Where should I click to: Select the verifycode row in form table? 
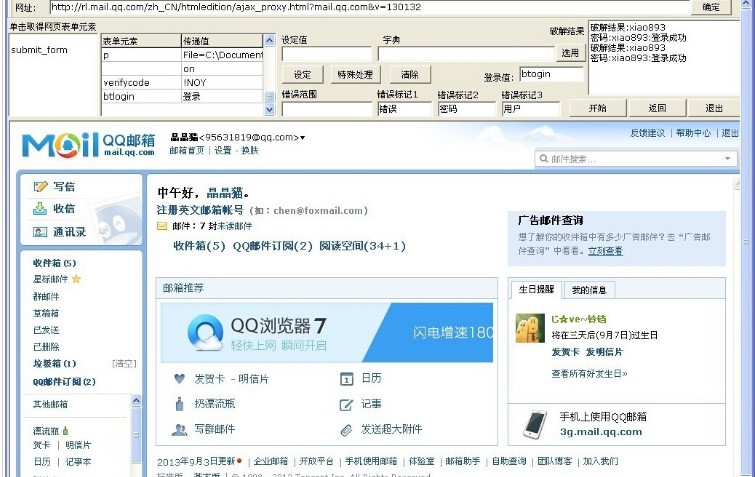tap(182, 82)
